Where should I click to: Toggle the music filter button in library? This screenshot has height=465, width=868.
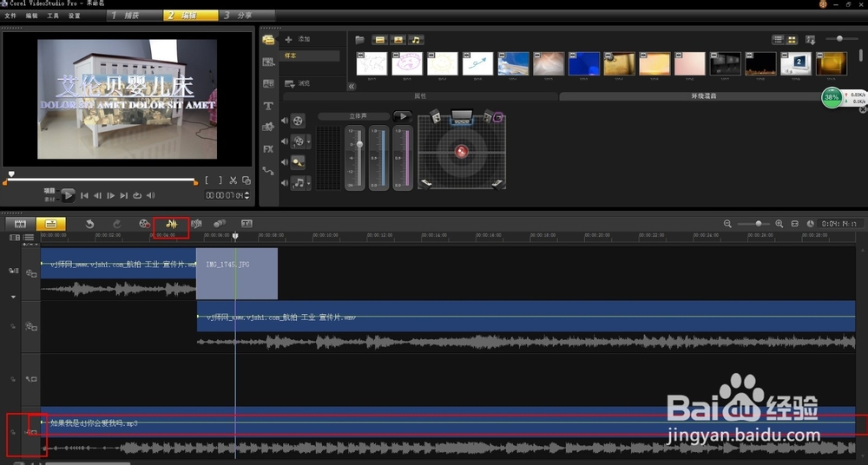[416, 40]
